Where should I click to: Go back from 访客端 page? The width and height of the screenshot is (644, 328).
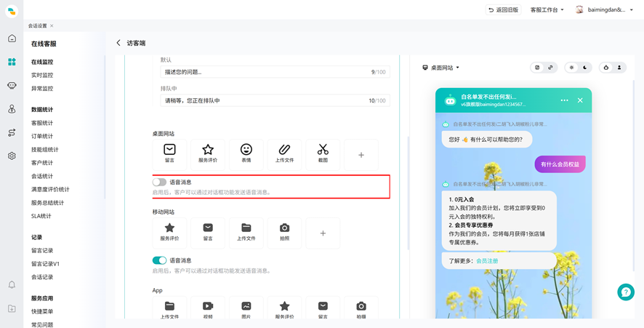[118, 43]
